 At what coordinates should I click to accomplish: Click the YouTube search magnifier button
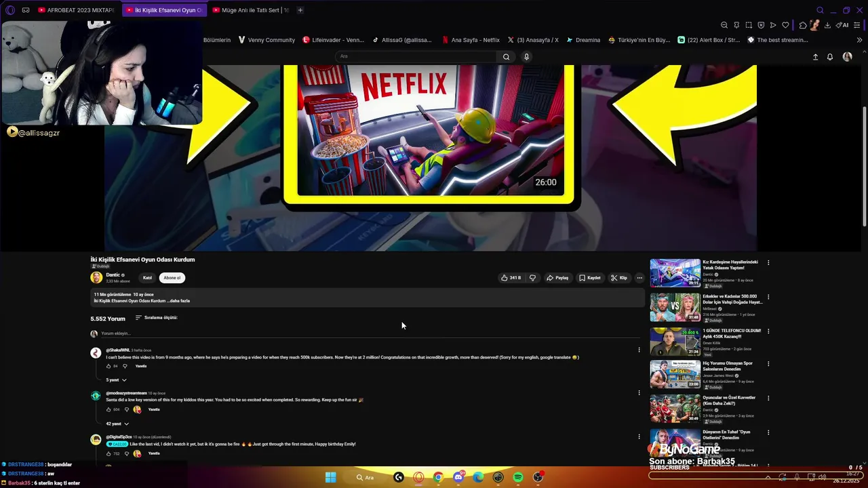coord(506,57)
